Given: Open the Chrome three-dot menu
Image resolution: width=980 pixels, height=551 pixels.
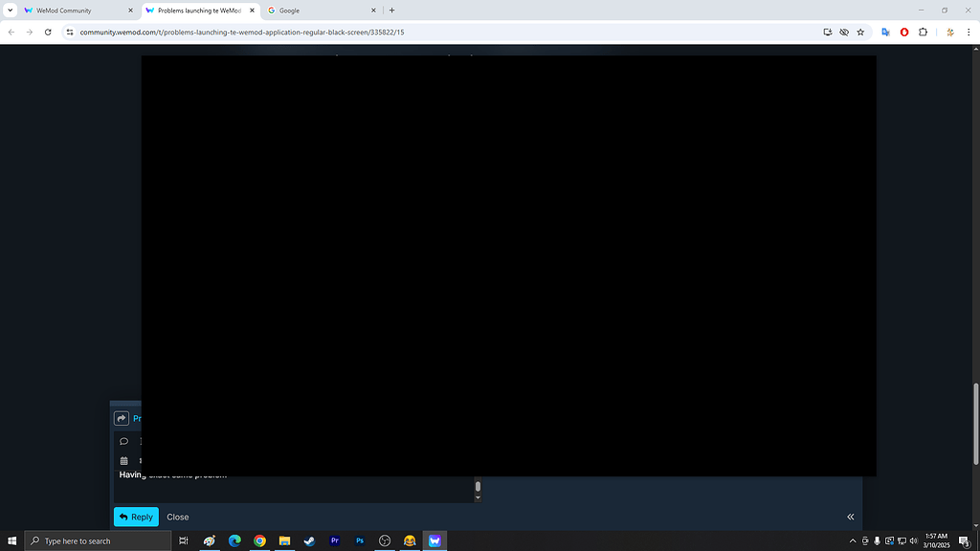Looking at the screenshot, I should 969,32.
